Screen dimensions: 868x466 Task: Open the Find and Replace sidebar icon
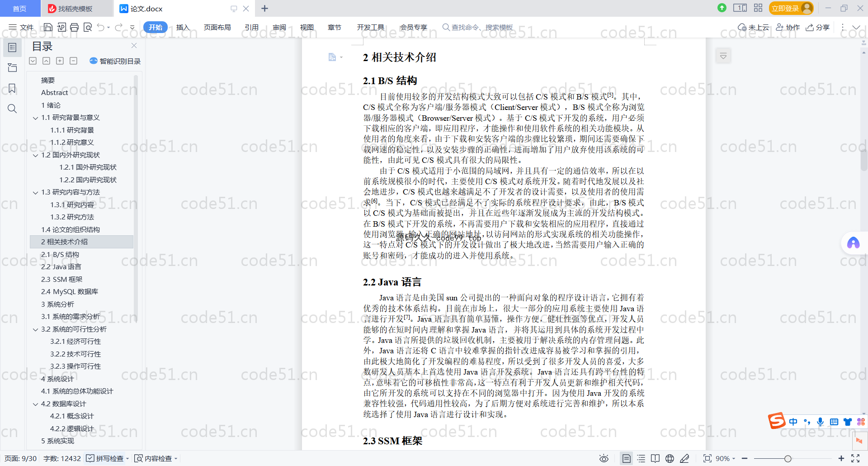point(12,109)
